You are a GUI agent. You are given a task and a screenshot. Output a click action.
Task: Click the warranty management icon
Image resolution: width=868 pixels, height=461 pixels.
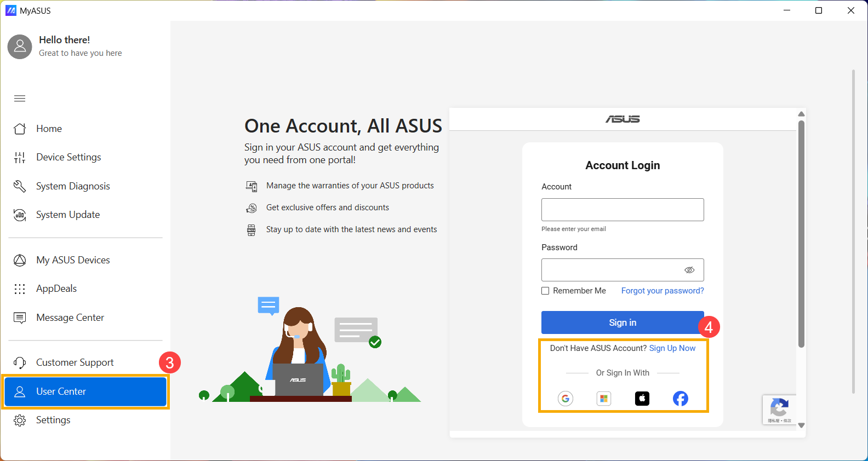click(252, 186)
